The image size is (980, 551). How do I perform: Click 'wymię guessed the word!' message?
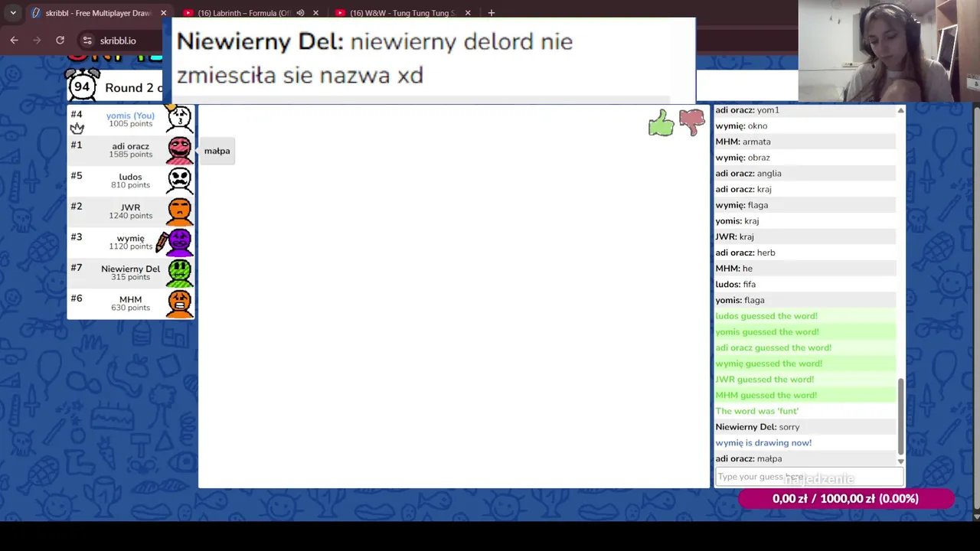coord(805,364)
